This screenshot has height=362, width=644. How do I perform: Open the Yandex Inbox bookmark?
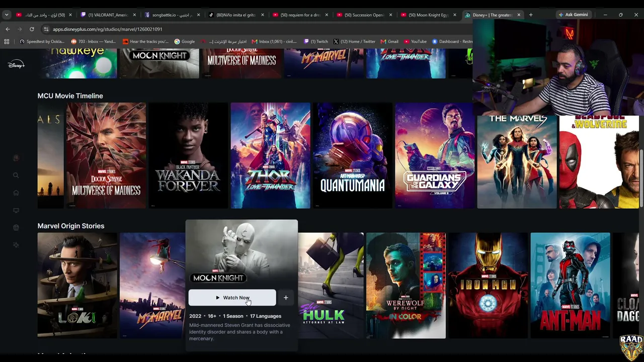click(x=93, y=42)
